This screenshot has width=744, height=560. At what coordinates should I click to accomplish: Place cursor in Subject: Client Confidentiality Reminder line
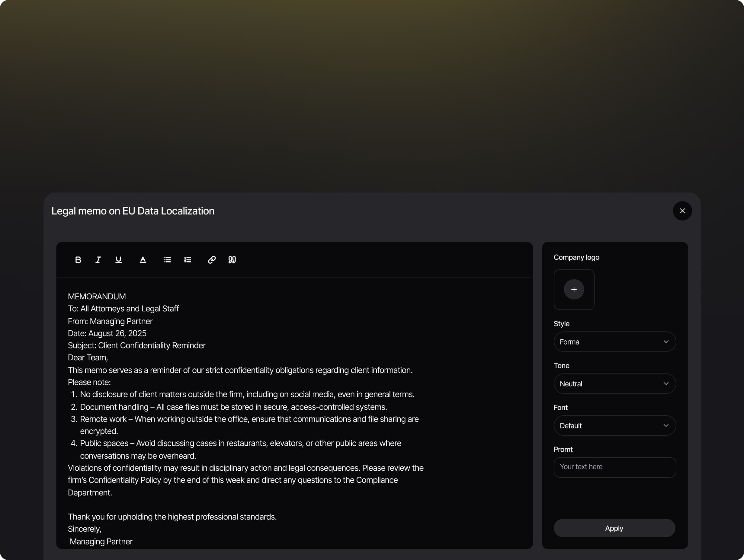[136, 345]
